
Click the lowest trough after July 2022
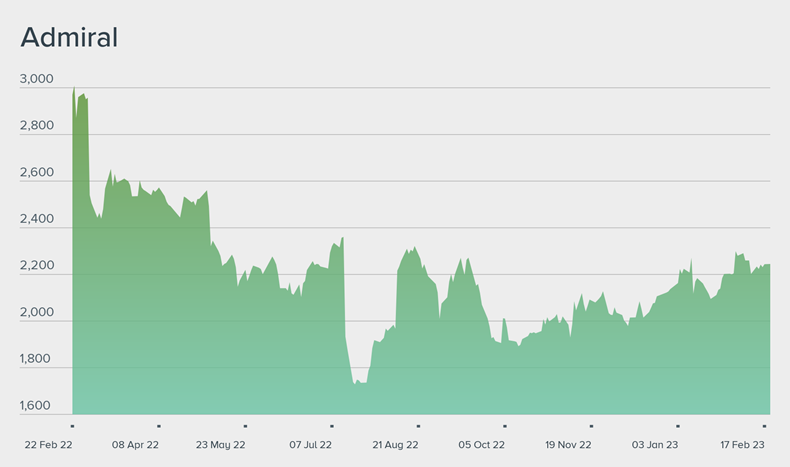tap(354, 383)
